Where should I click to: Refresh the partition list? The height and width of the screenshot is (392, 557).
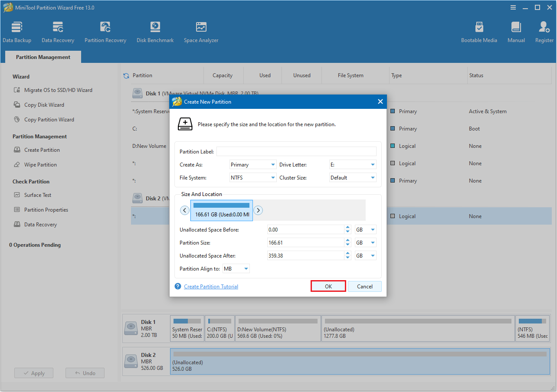[x=126, y=75]
